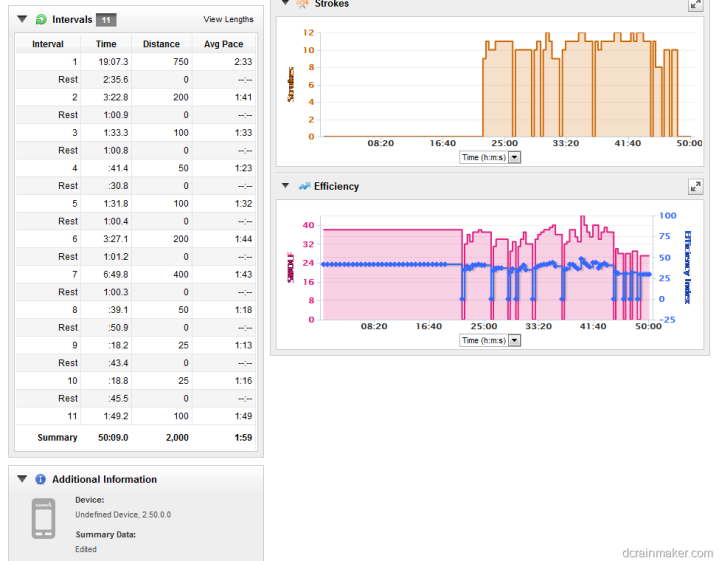The height and width of the screenshot is (561, 719).
Task: Sort by the Interval column header
Action: click(x=48, y=44)
